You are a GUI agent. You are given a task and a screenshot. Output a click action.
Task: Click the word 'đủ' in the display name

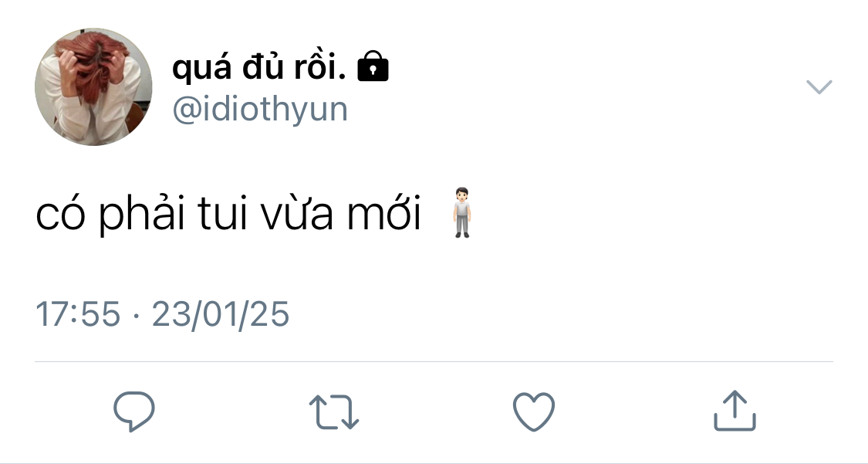tap(263, 66)
